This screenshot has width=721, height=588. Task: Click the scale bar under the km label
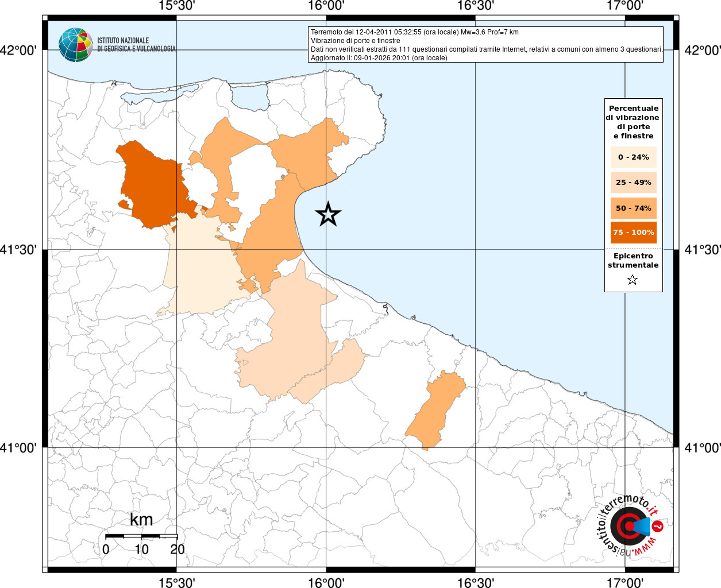pos(141,536)
